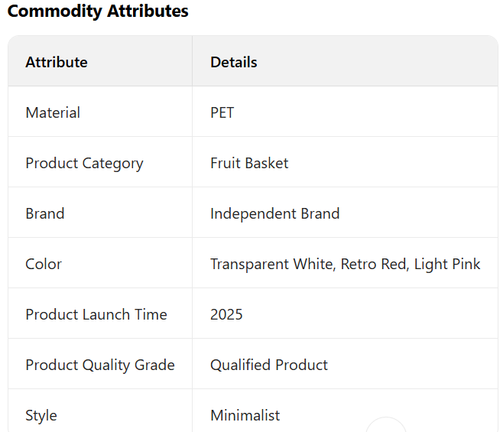
Task: Click the PET material value
Action: pyautogui.click(x=222, y=112)
